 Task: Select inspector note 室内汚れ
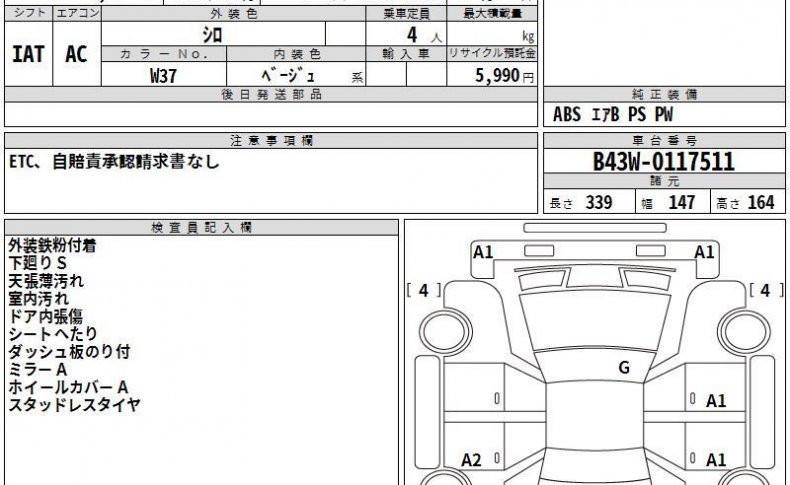click(x=38, y=299)
